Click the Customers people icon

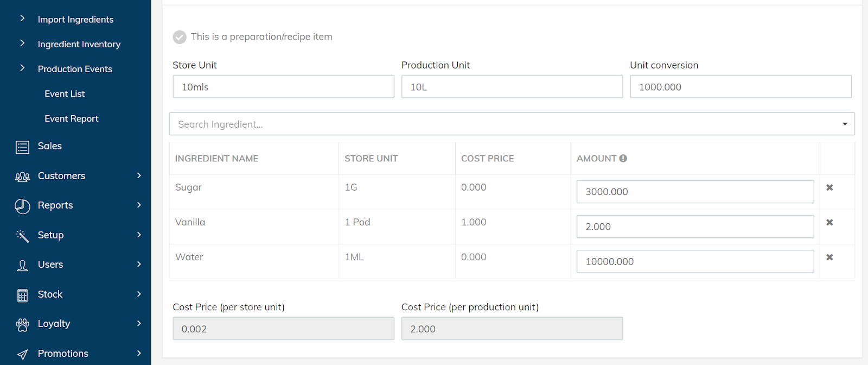click(22, 177)
